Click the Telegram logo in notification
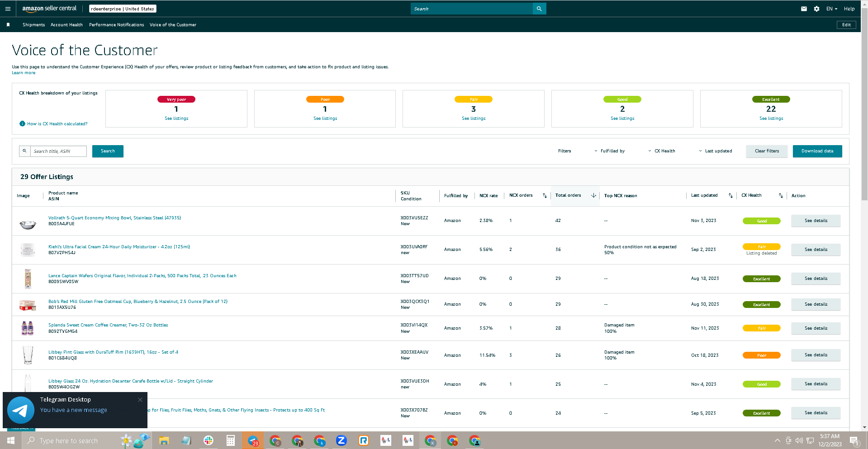868x449 pixels. pyautogui.click(x=21, y=410)
